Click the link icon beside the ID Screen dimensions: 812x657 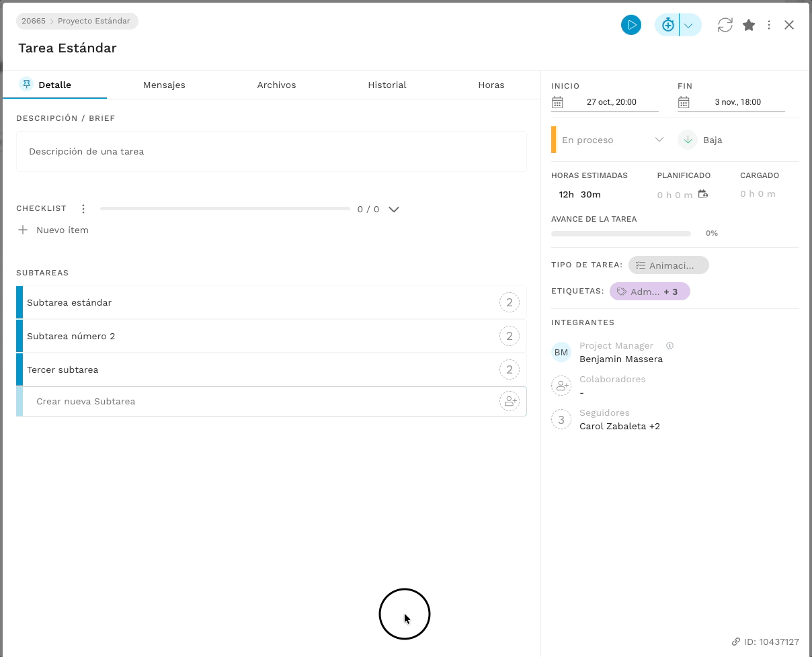click(x=736, y=642)
